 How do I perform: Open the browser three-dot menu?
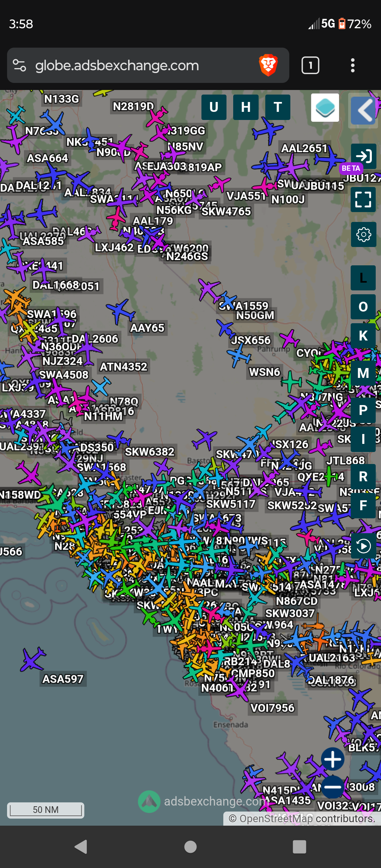[x=352, y=65]
